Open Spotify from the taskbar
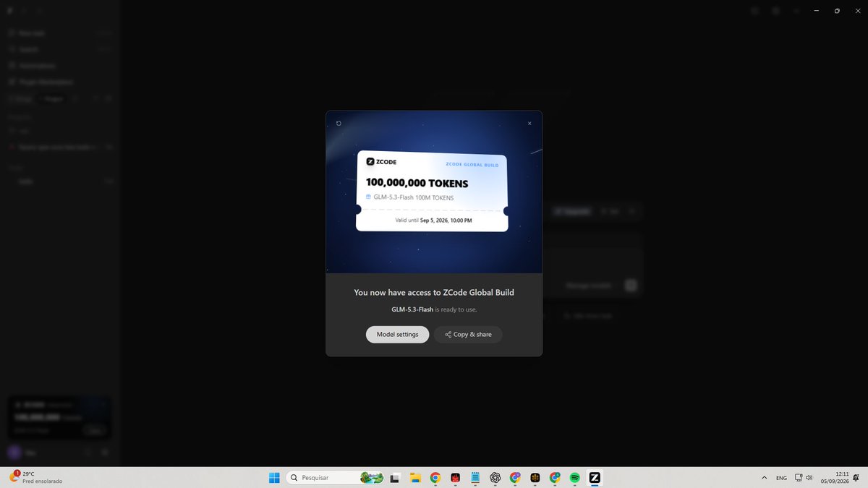Screen dimensions: 868x488 click(x=575, y=478)
